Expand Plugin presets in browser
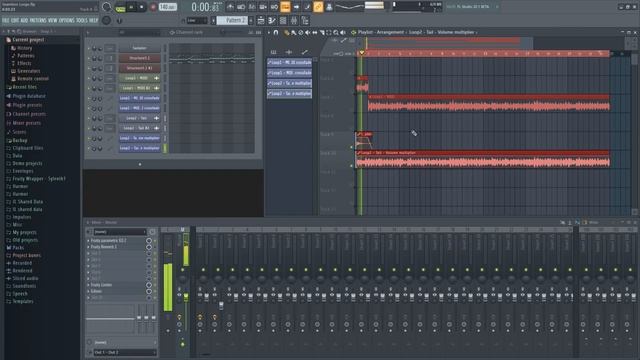Viewport: 640px width, 360px height. (27, 105)
